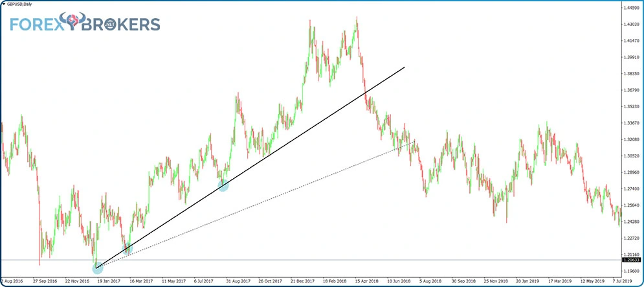Viewport: 644px width, 287px height.
Task: Click the 30 Sep 2018 date label
Action: (463, 281)
